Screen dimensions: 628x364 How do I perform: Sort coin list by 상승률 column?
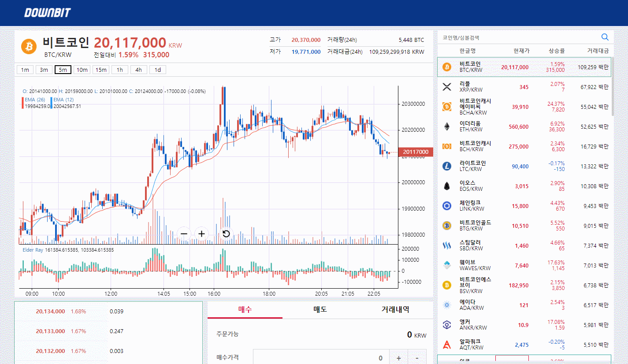point(557,51)
